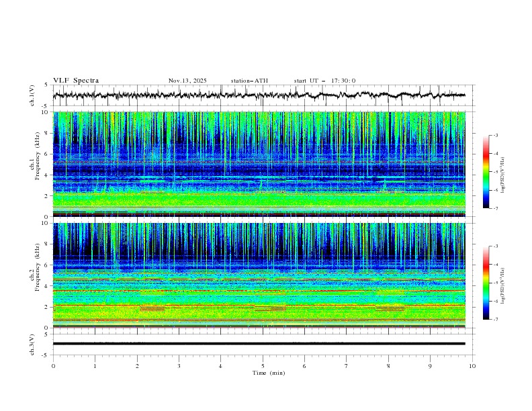Click time axis tick label "8"
The width and height of the screenshot is (532, 411).
click(x=388, y=366)
